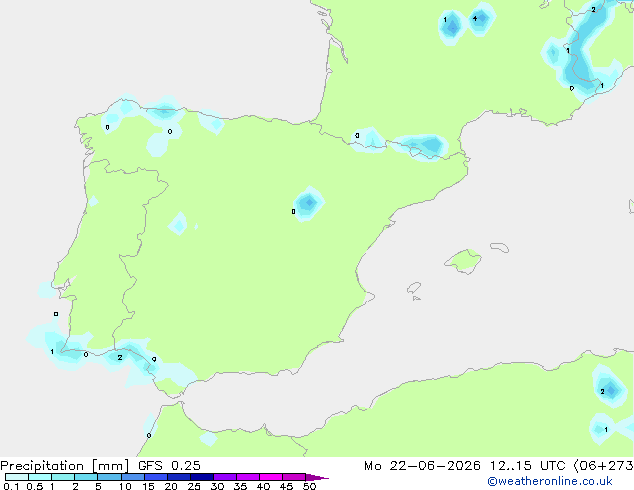Pick the 0.5–1 mm legend swatch

(x=40, y=477)
